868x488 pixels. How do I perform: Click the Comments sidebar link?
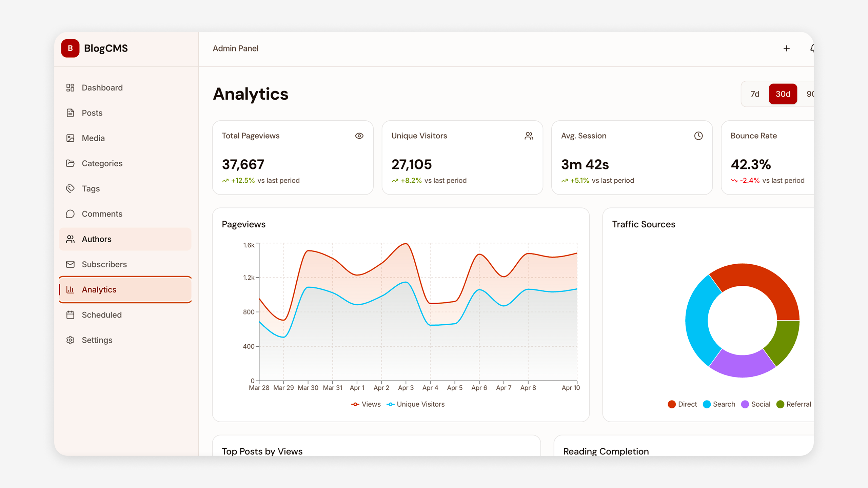pos(102,214)
